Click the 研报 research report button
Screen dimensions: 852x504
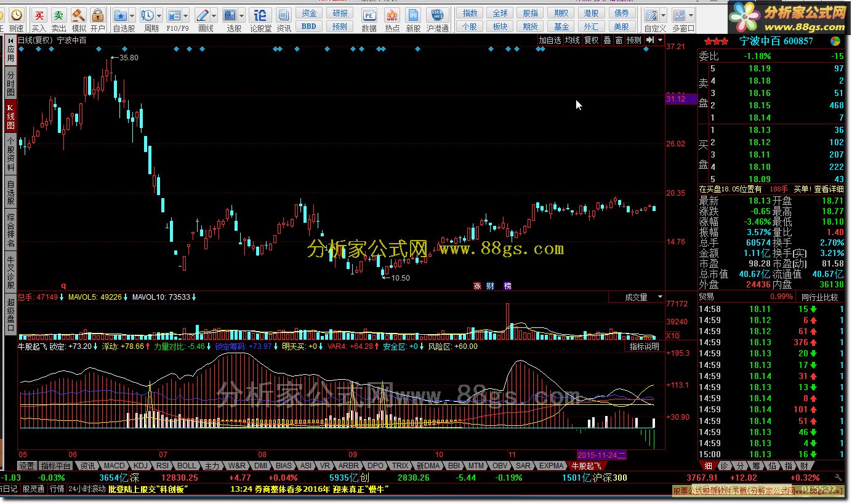340,13
